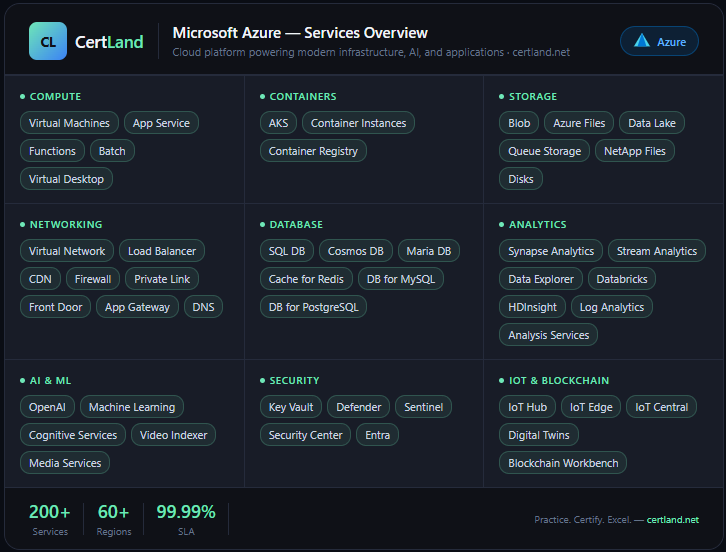The image size is (726, 552).
Task: Click the 60+ Regions statistic
Action: click(x=114, y=519)
